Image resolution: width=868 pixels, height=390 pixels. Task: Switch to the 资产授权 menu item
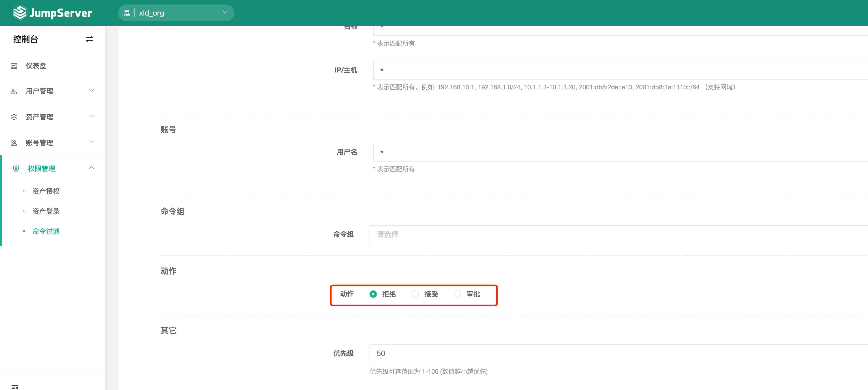(46, 191)
